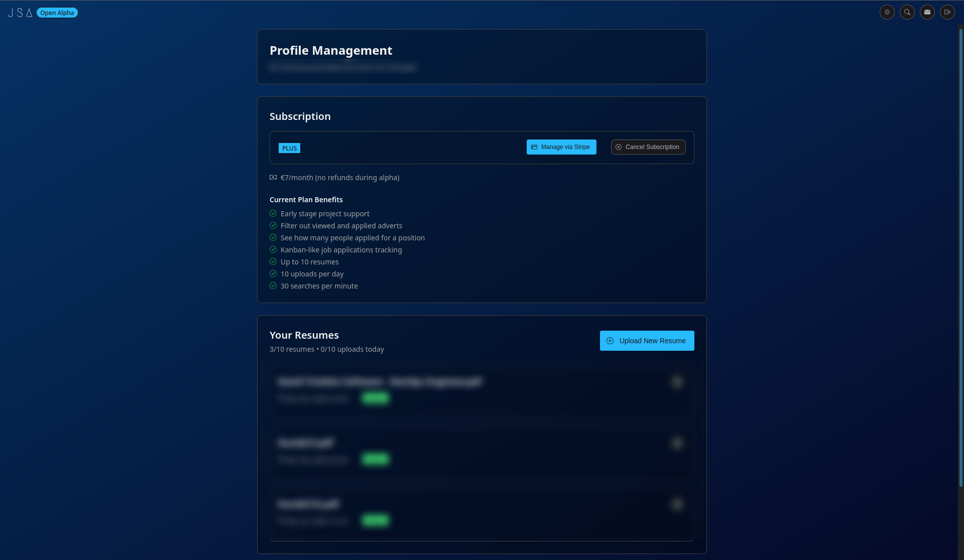Click the Open Alpha badge

click(x=57, y=13)
